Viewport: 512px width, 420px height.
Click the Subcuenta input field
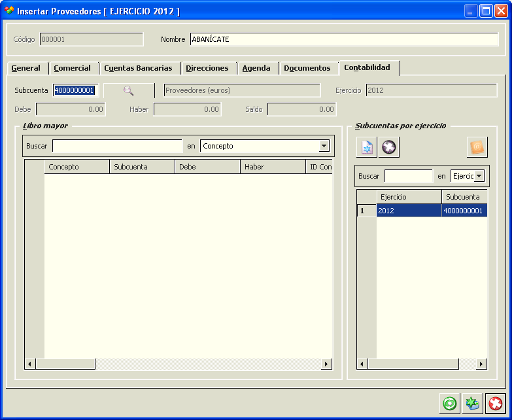pyautogui.click(x=76, y=90)
